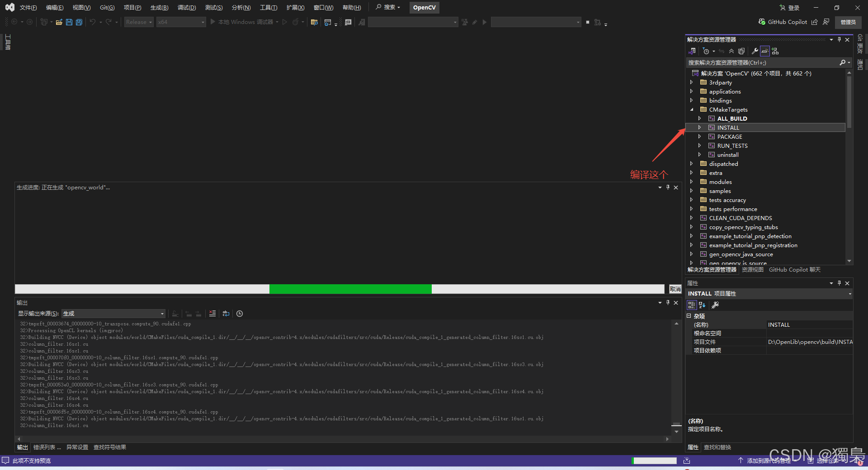Expand the modules folder node

coord(691,182)
